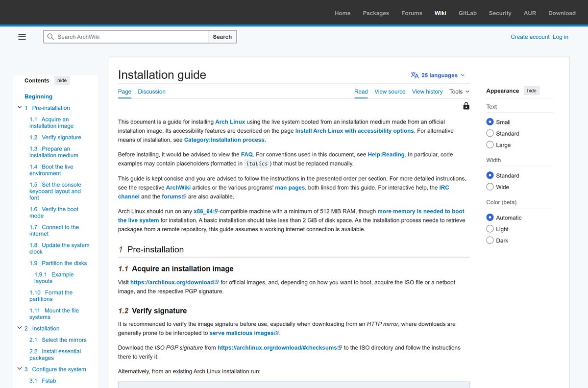Select the Light color option

[490, 229]
